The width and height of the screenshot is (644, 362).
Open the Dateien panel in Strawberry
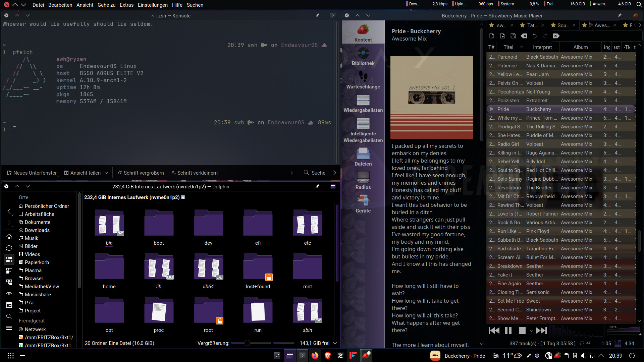363,157
